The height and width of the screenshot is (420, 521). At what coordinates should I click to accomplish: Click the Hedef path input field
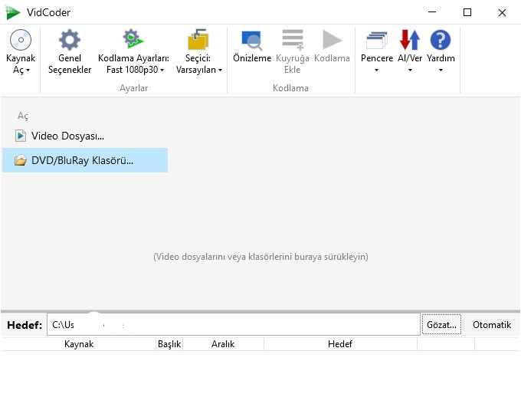coord(234,325)
